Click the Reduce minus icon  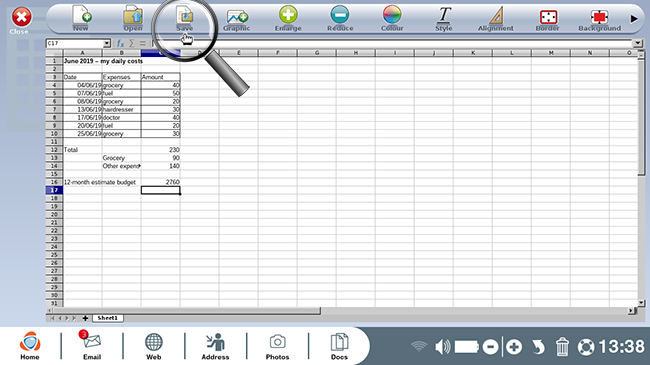tap(340, 15)
